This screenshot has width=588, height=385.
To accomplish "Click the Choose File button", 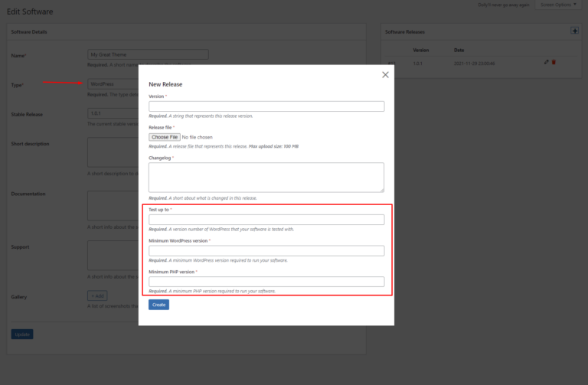I will coord(164,137).
